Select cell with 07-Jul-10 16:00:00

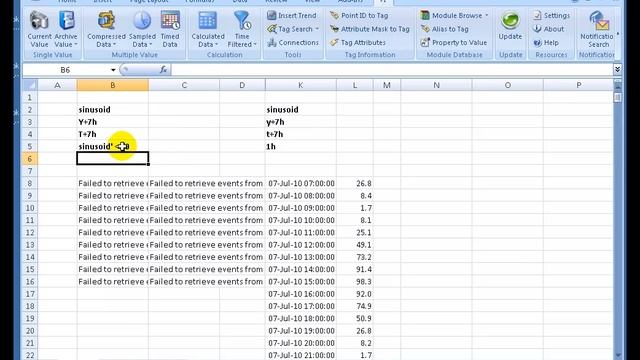pos(301,294)
